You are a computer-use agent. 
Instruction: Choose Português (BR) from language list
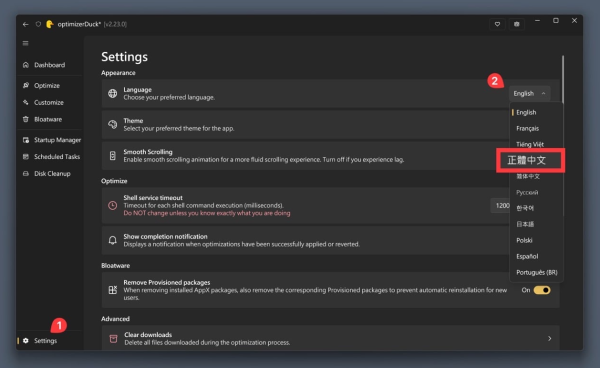(x=536, y=272)
